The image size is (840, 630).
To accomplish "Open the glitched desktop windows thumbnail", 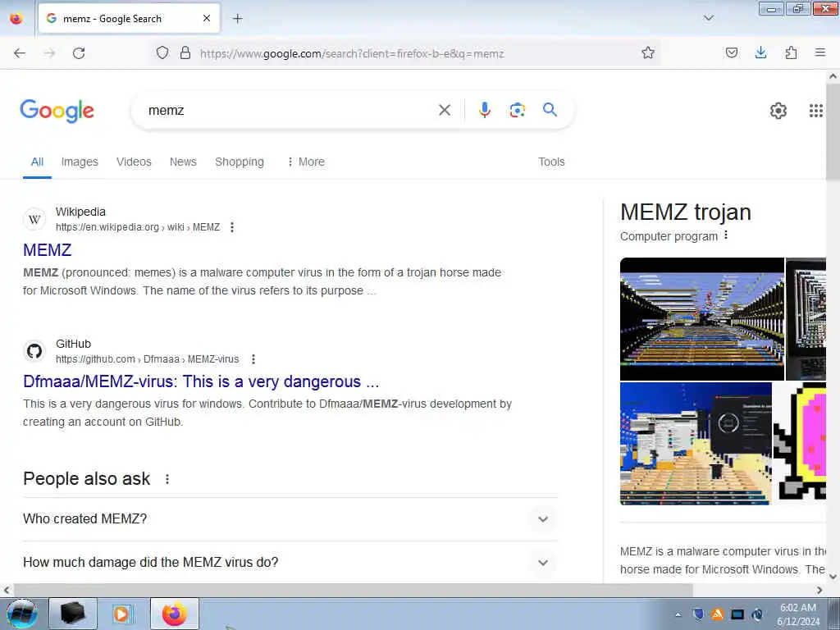I will point(696,444).
